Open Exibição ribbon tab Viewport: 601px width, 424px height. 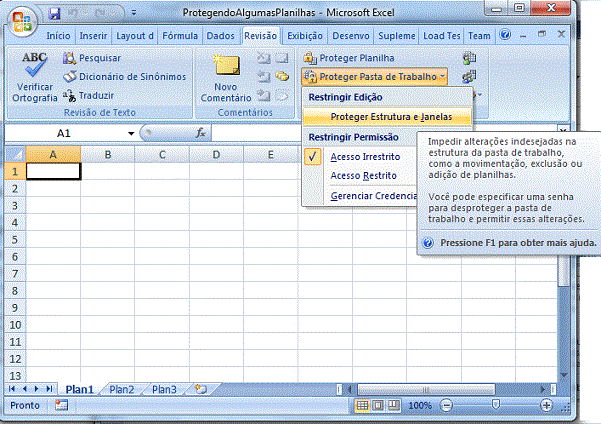click(305, 36)
